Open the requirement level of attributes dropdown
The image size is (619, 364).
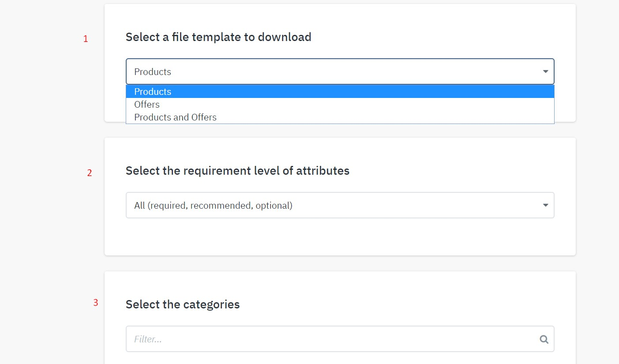(x=340, y=205)
